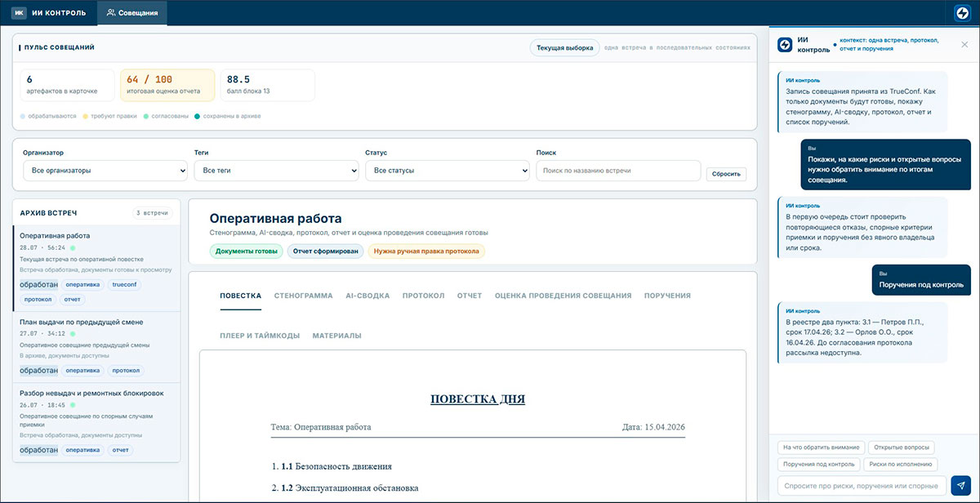The height and width of the screenshot is (503, 980).
Task: Expand the Организатор dropdown
Action: point(105,171)
